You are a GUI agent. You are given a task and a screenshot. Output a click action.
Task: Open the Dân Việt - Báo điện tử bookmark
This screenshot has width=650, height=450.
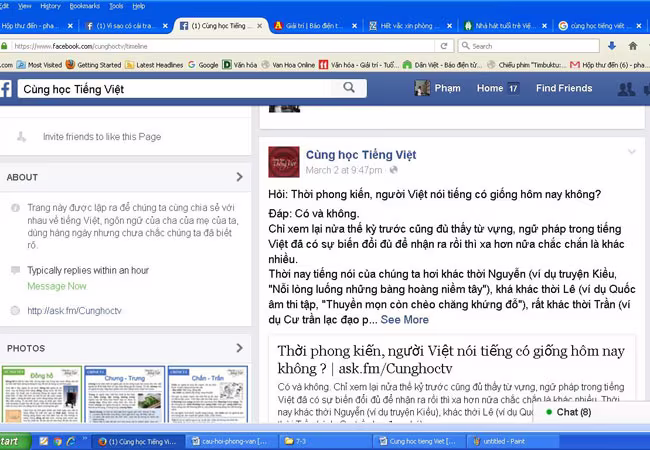pos(442,65)
